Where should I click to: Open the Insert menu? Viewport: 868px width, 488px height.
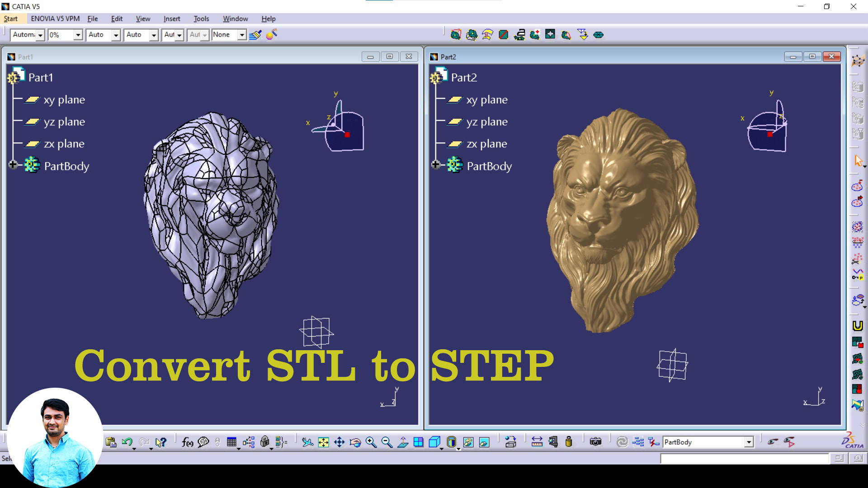pos(171,19)
